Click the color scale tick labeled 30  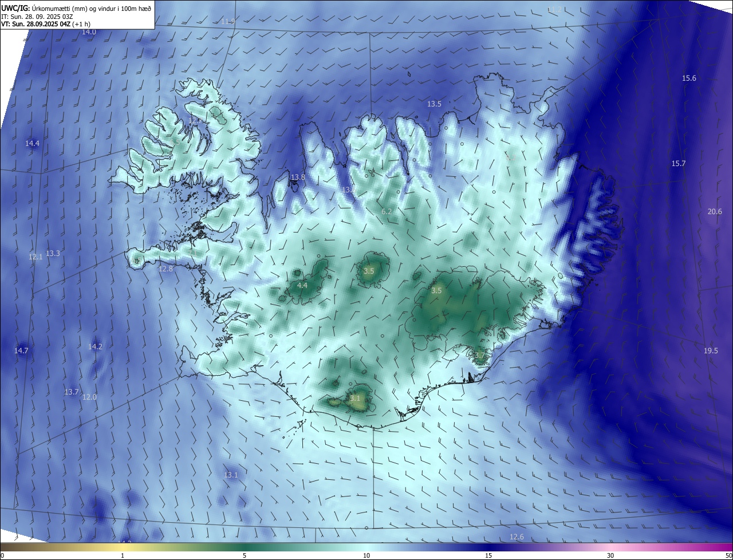click(x=610, y=555)
